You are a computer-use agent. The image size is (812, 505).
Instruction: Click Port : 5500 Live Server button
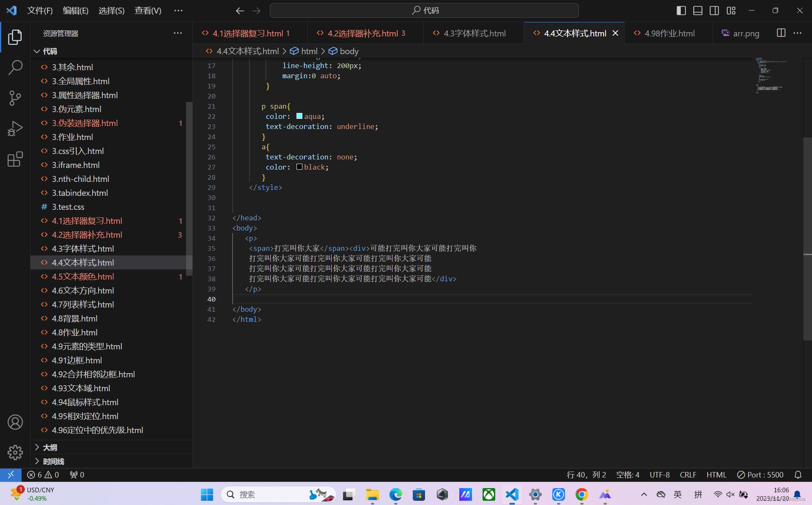(760, 475)
